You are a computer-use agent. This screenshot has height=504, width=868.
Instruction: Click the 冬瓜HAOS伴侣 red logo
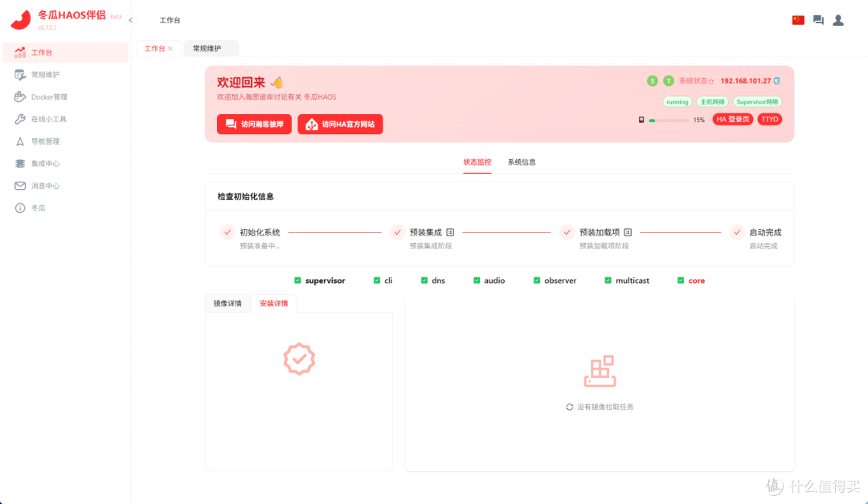point(20,20)
